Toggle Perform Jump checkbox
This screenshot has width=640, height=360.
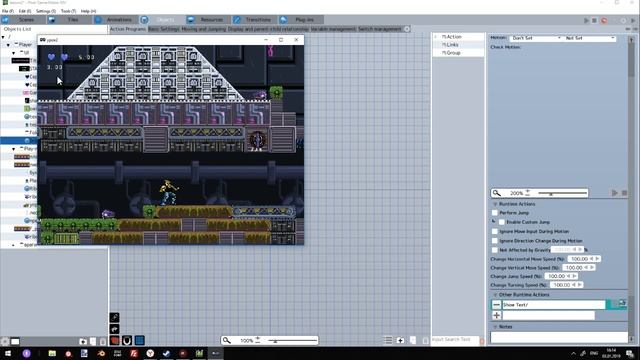pos(495,213)
